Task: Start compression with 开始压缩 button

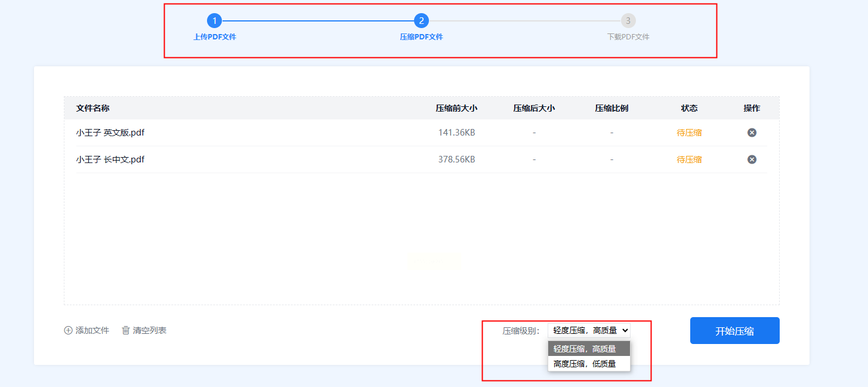Action: (735, 331)
